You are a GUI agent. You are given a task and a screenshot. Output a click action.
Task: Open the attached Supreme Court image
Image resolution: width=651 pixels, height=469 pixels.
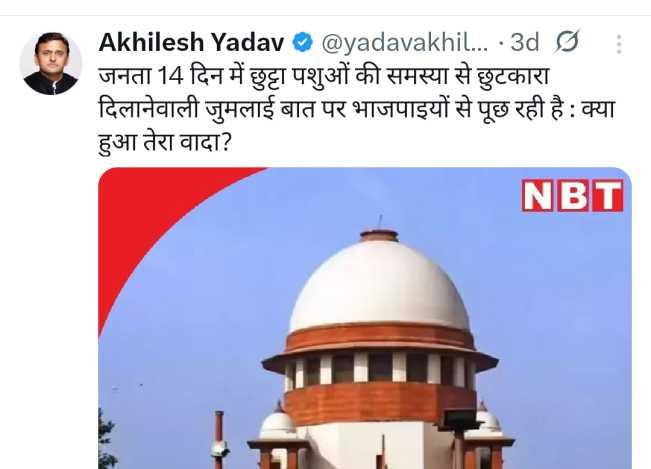(365, 318)
